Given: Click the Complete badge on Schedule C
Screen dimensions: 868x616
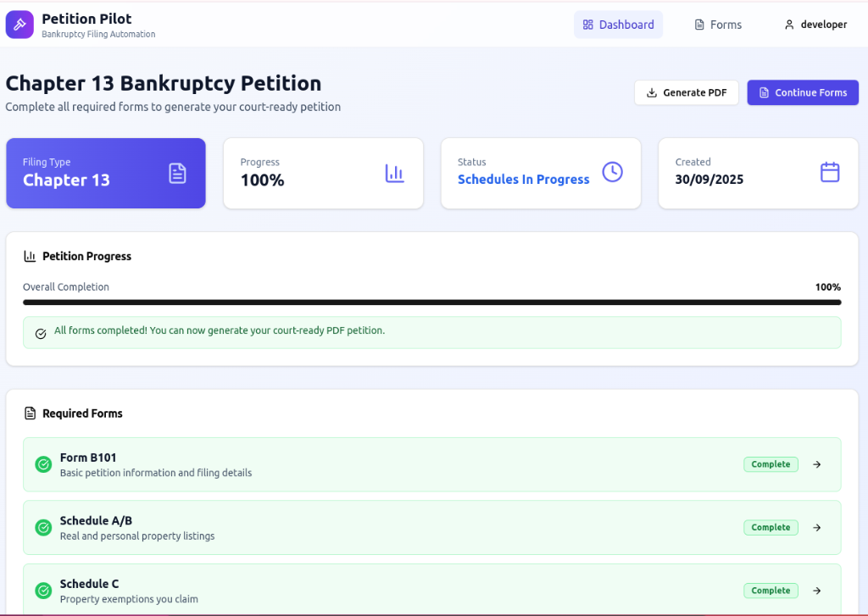Looking at the screenshot, I should (x=771, y=591).
